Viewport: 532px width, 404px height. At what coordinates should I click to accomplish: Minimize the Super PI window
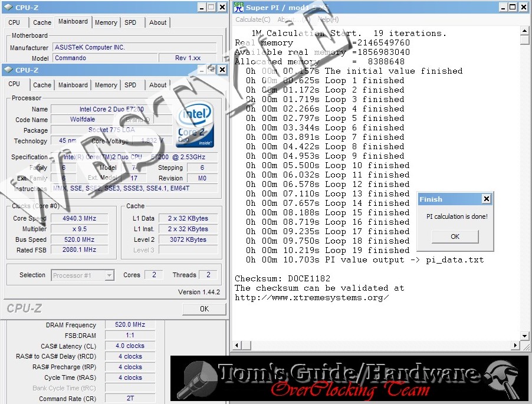(x=504, y=7)
